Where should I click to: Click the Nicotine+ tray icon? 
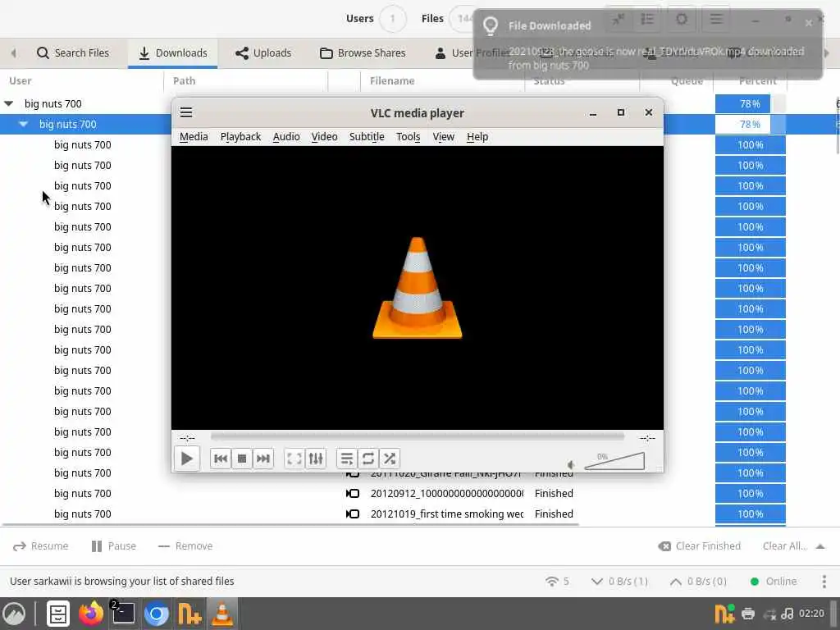pyautogui.click(x=724, y=614)
